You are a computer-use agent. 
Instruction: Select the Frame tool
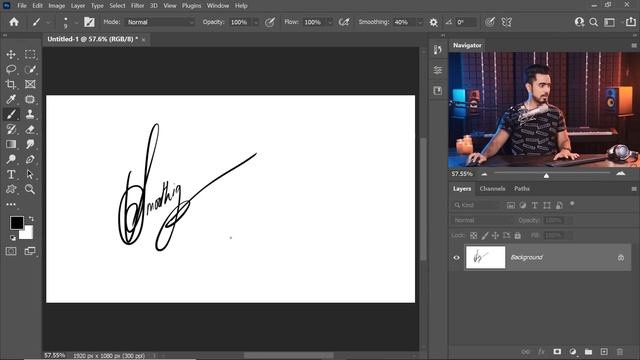tap(30, 84)
